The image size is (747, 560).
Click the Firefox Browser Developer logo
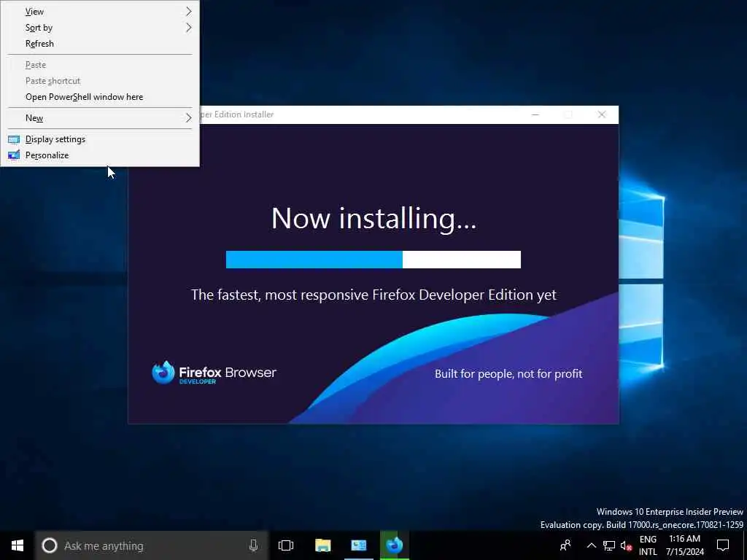point(214,373)
